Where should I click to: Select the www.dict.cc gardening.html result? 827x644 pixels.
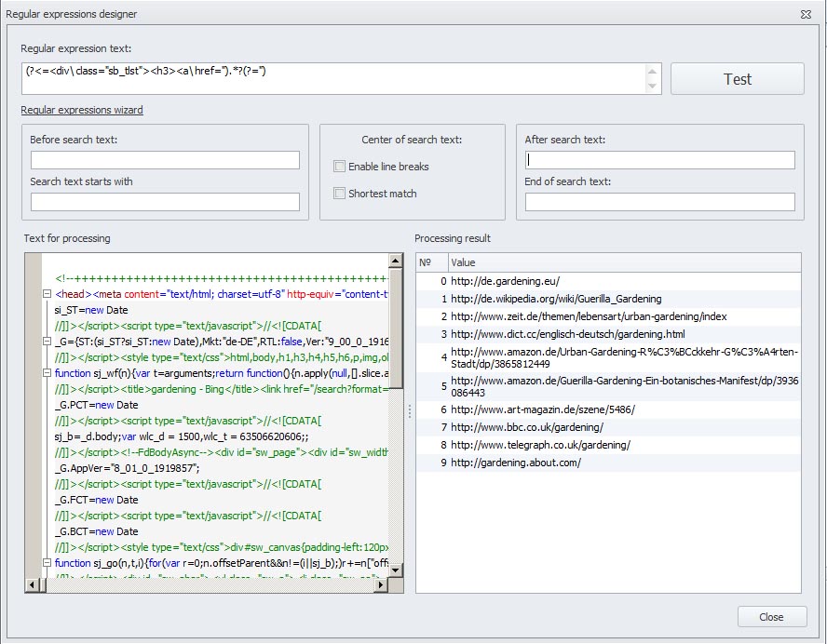609,334
